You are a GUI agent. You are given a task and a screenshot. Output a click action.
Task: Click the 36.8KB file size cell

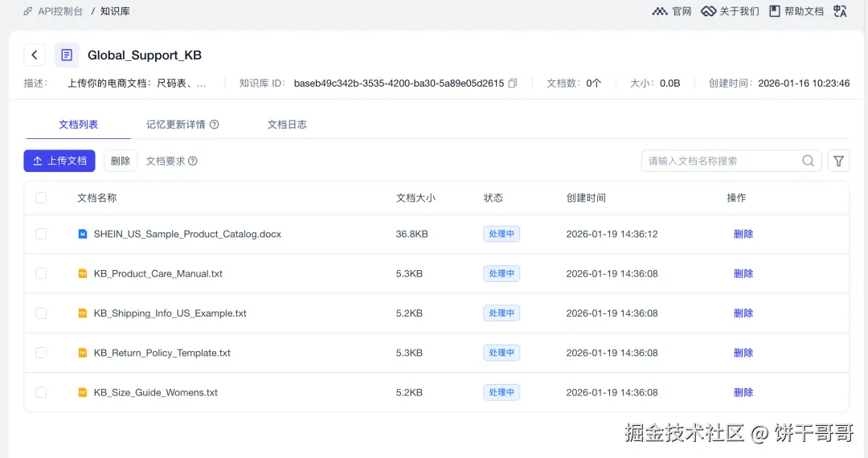(411, 234)
